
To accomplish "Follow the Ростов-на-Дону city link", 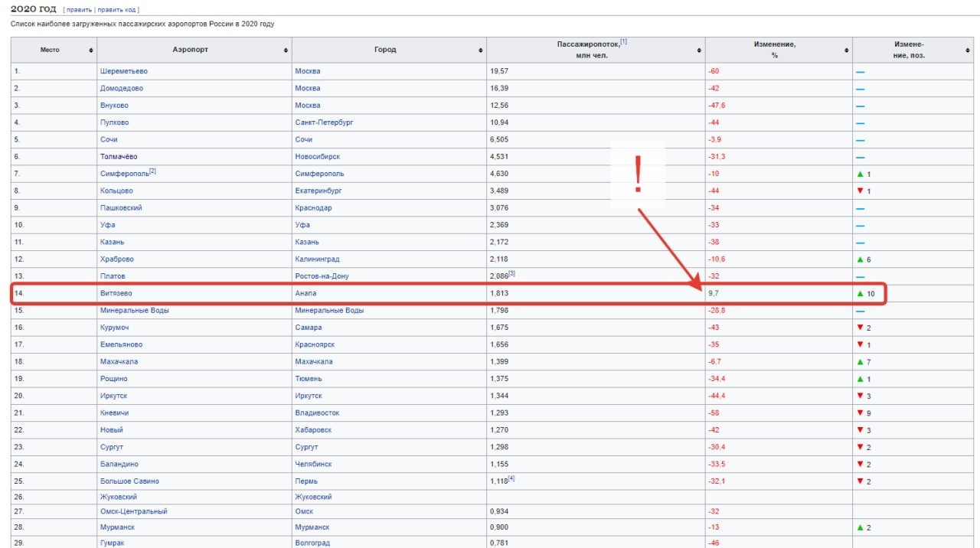I will tap(322, 276).
